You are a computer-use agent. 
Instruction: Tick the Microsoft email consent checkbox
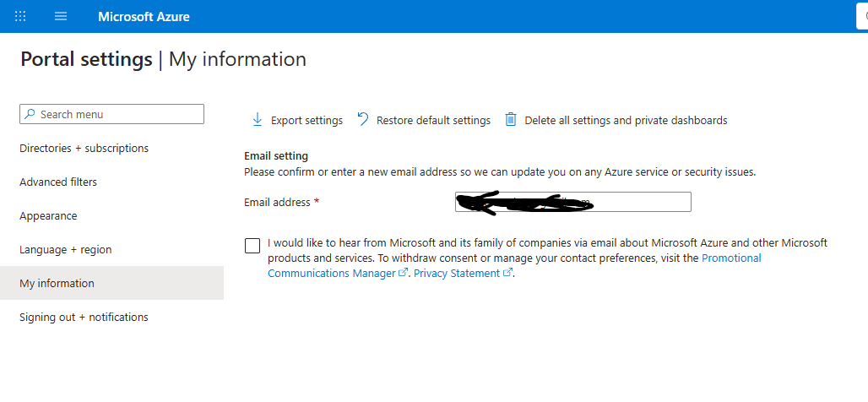[252, 246]
